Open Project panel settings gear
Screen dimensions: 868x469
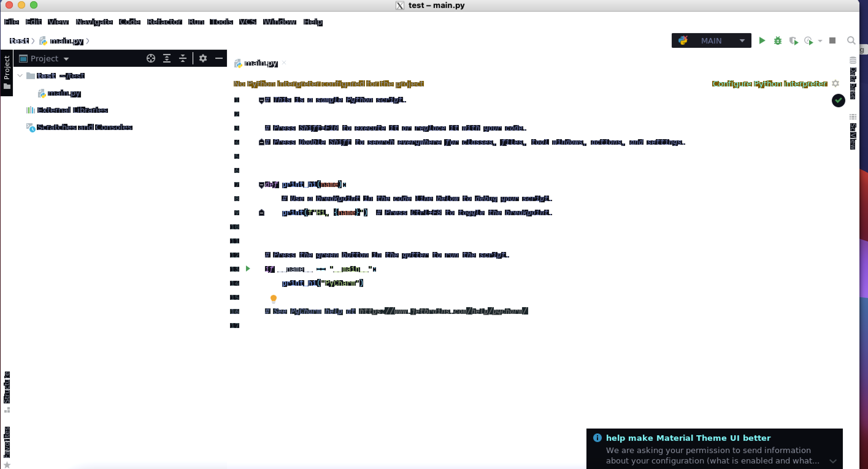[x=203, y=58]
